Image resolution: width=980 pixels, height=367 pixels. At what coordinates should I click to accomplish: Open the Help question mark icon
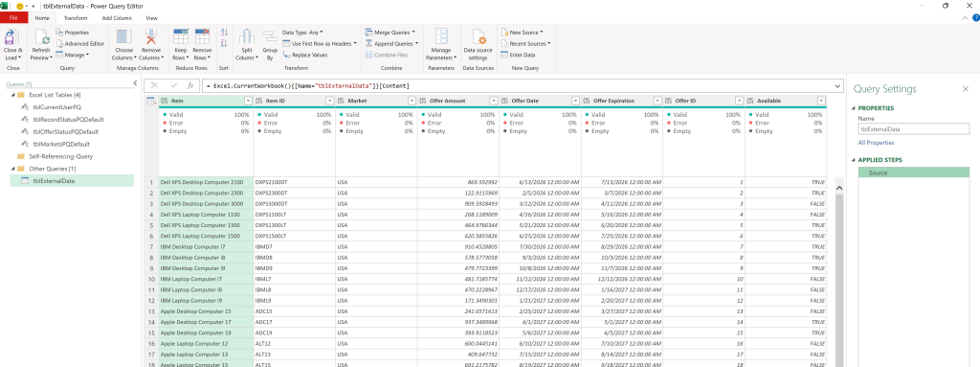(x=975, y=18)
